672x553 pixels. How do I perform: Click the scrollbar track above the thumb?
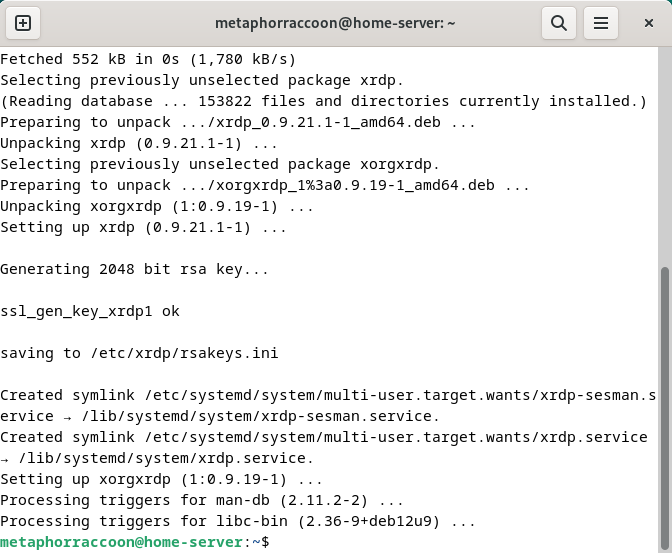665,156
